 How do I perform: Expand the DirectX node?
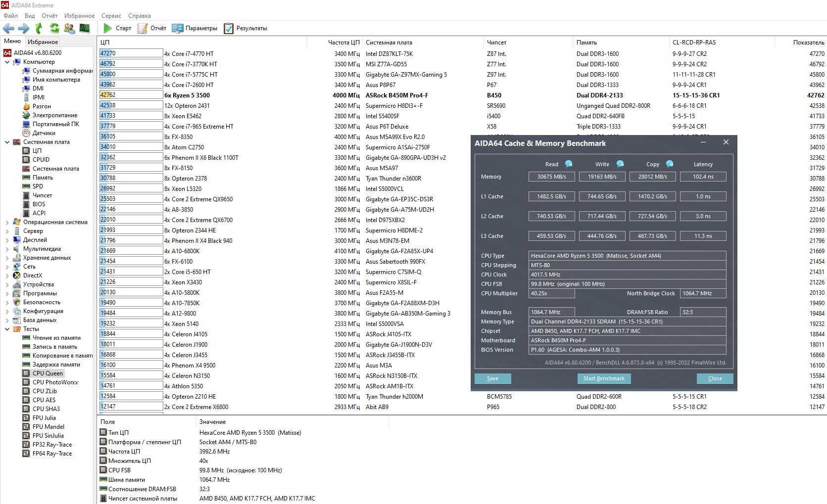pos(7,275)
